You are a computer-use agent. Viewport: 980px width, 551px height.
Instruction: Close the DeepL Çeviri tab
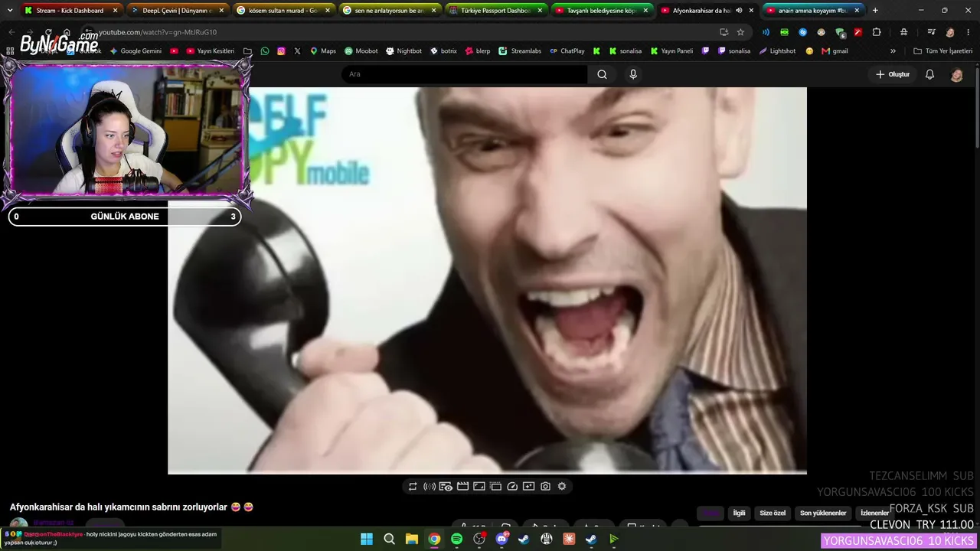click(221, 11)
